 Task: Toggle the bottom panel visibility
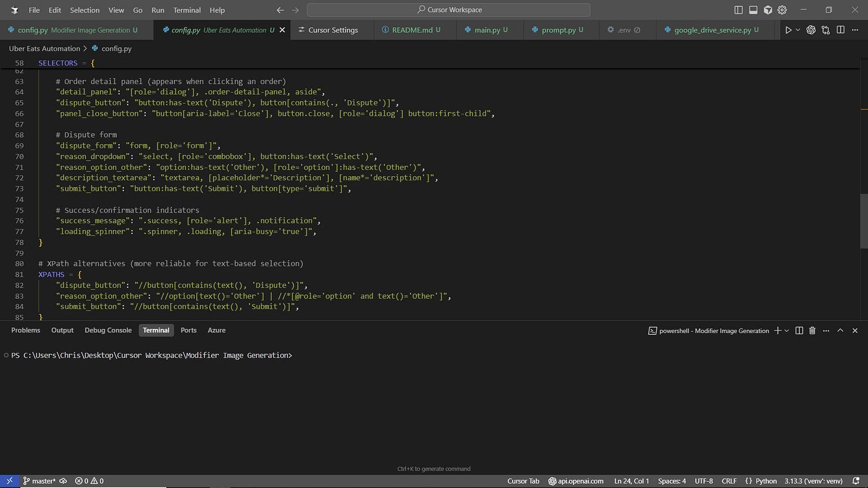(753, 10)
